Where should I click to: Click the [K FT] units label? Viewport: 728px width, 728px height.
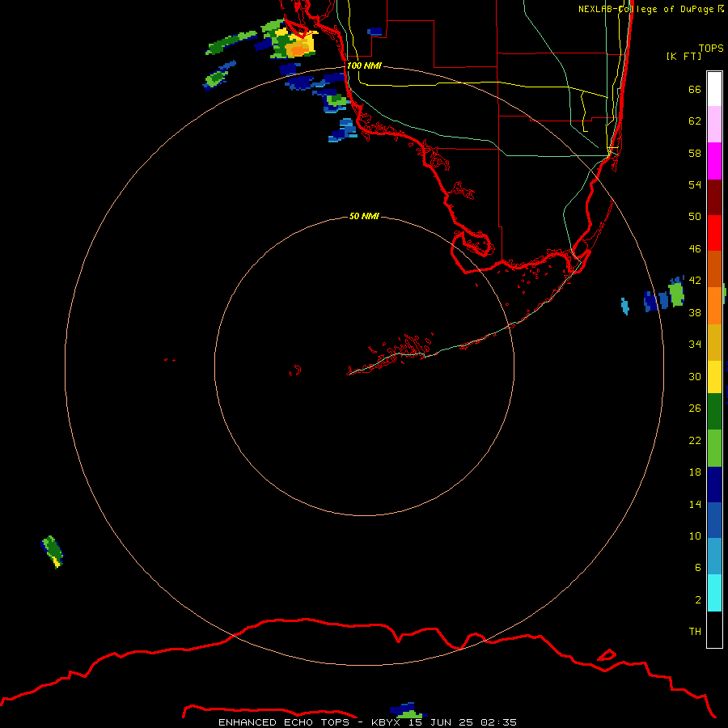684,56
